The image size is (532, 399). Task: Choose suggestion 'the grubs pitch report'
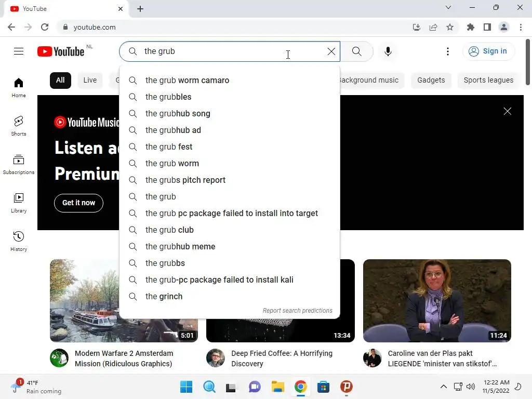(x=230, y=180)
